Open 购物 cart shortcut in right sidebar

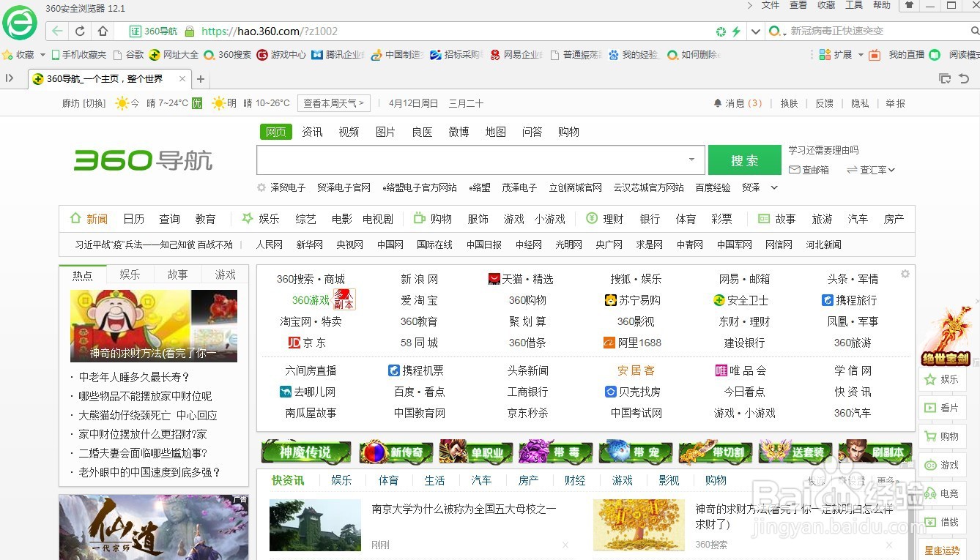[942, 436]
